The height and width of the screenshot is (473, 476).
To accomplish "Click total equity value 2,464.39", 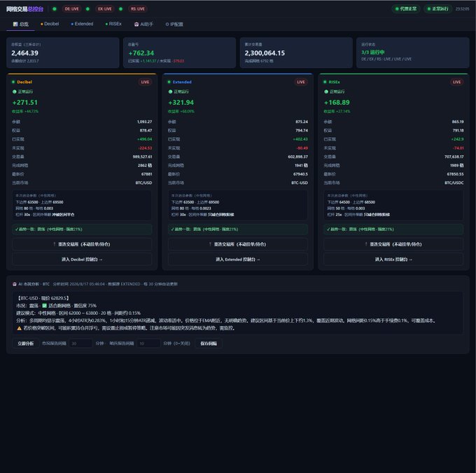I will (25, 53).
